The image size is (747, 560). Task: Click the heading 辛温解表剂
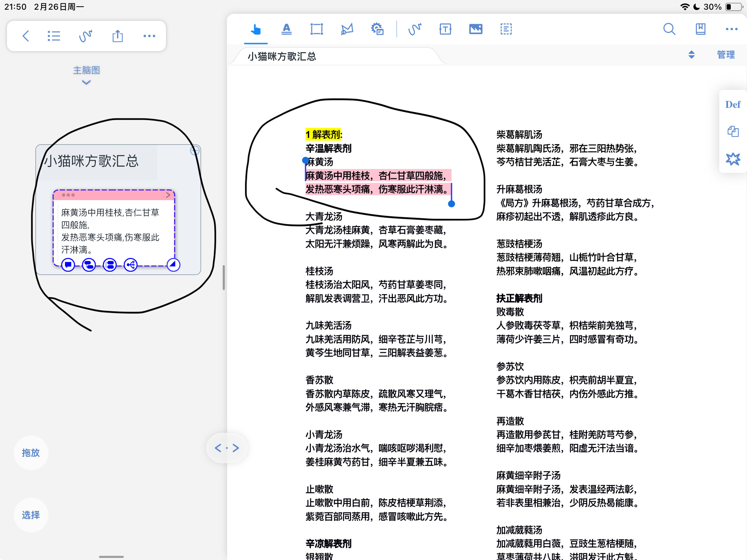tap(328, 148)
